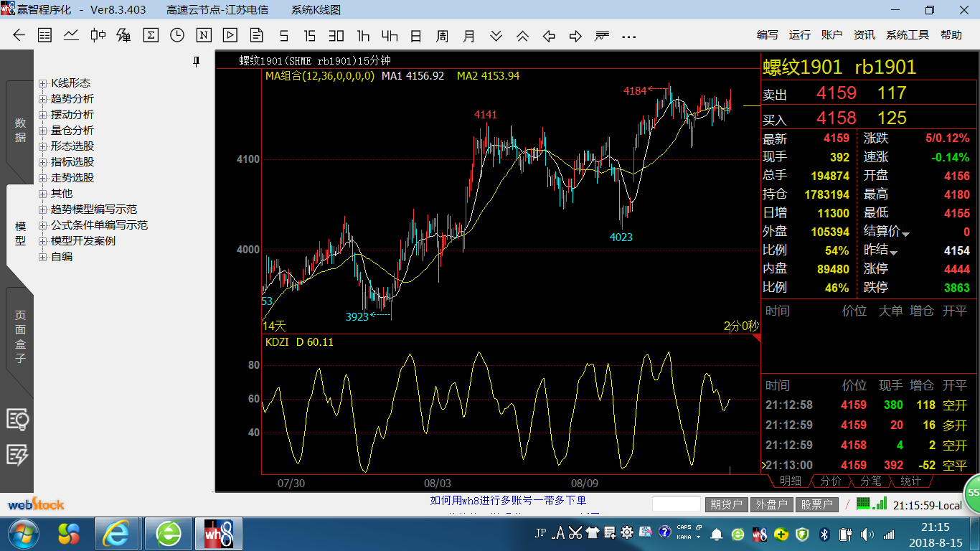The height and width of the screenshot is (551, 980).
Task: Select the 15-minute period button
Action: coord(310,35)
